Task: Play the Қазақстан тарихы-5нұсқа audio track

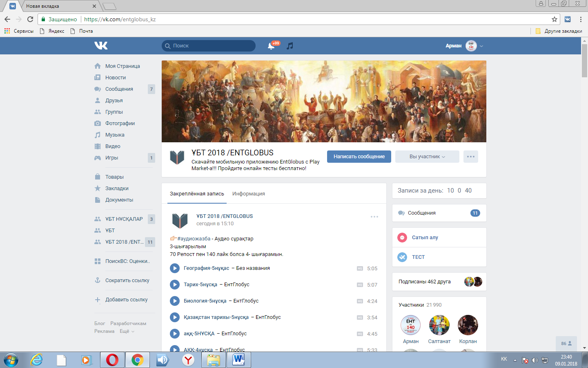Action: 174,317
